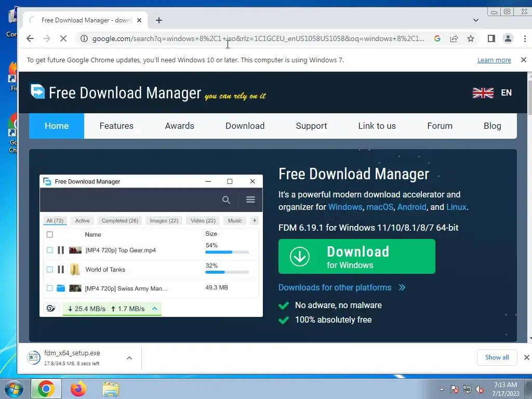Open the Downloads for other platforms link

(342, 287)
